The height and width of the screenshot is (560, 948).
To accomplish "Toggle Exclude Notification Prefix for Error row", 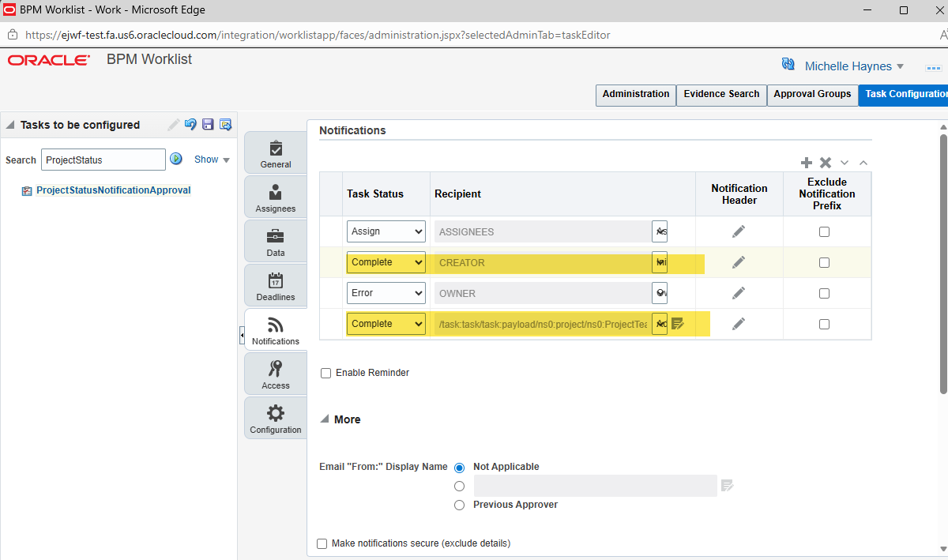I will click(x=824, y=293).
